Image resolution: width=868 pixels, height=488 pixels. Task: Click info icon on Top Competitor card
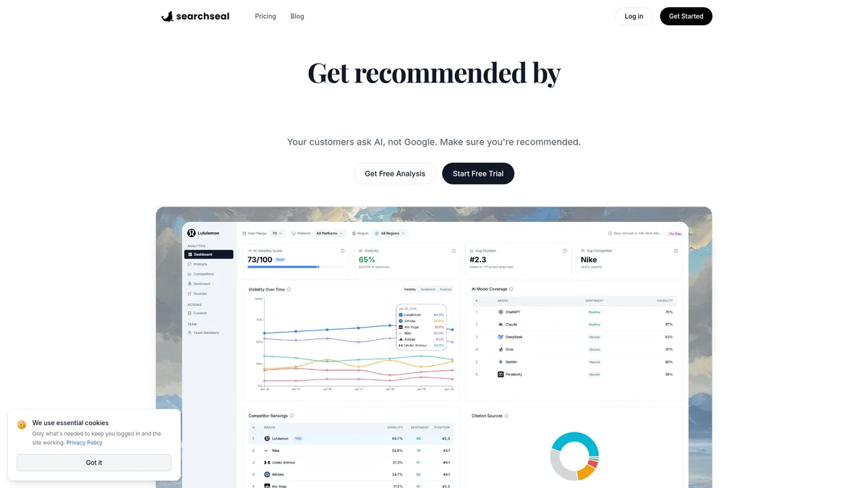pyautogui.click(x=676, y=251)
